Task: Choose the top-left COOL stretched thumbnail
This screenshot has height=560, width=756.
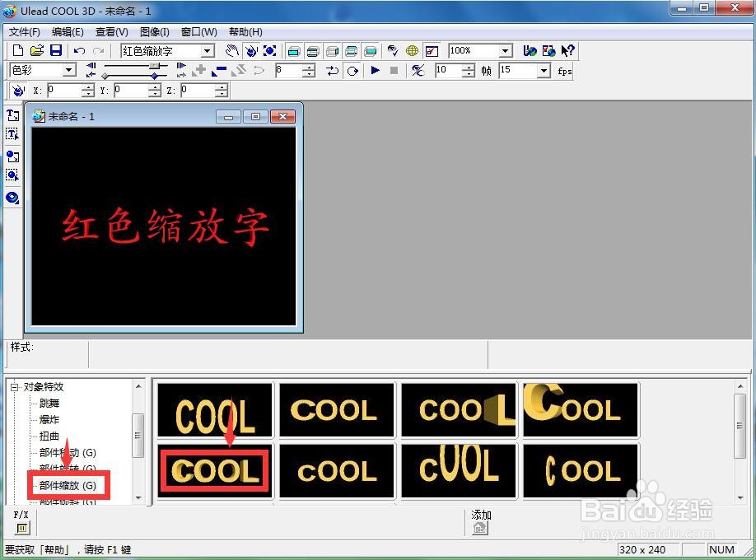Action: click(215, 410)
